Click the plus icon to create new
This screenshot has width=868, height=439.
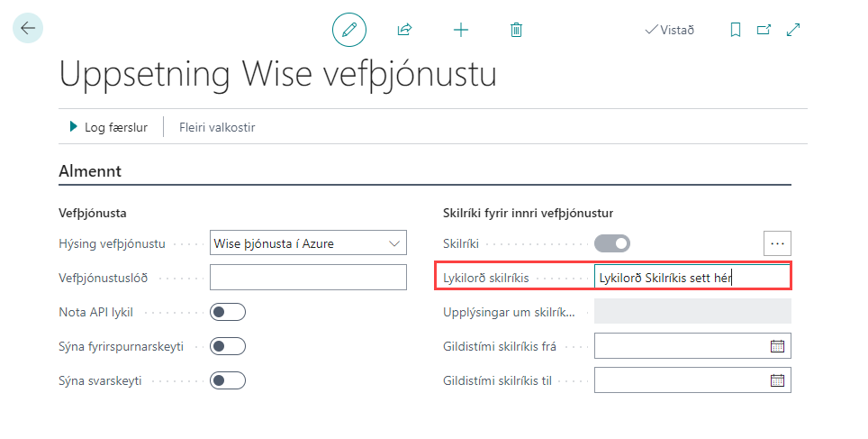pos(461,30)
